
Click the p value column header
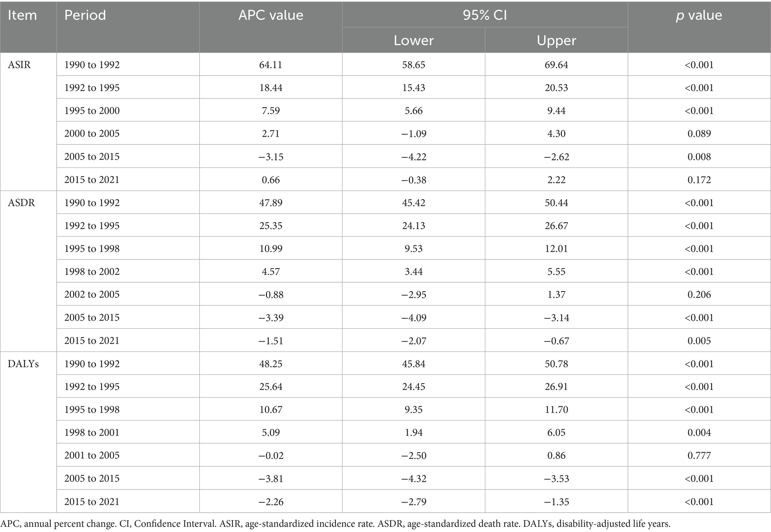(699, 15)
